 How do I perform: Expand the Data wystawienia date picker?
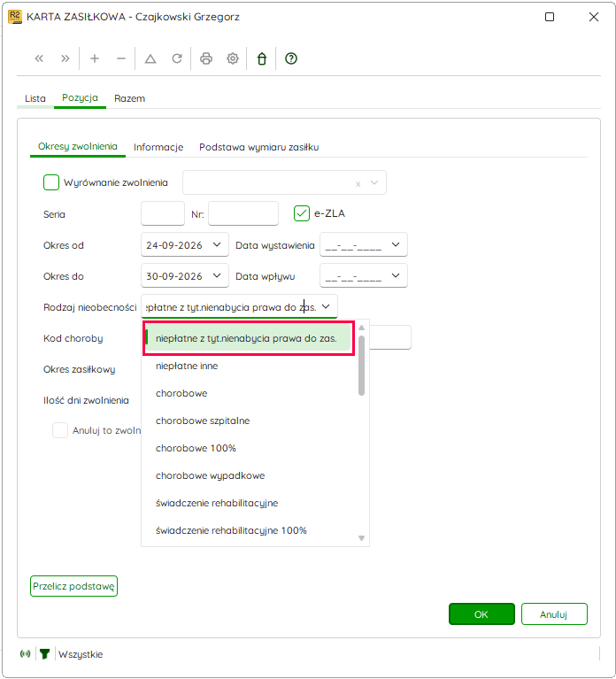click(396, 244)
